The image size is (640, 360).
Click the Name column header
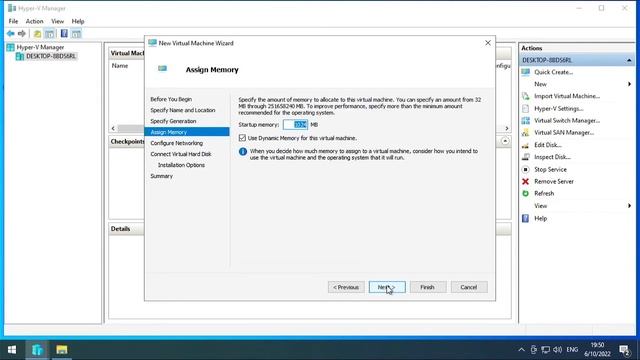point(120,66)
